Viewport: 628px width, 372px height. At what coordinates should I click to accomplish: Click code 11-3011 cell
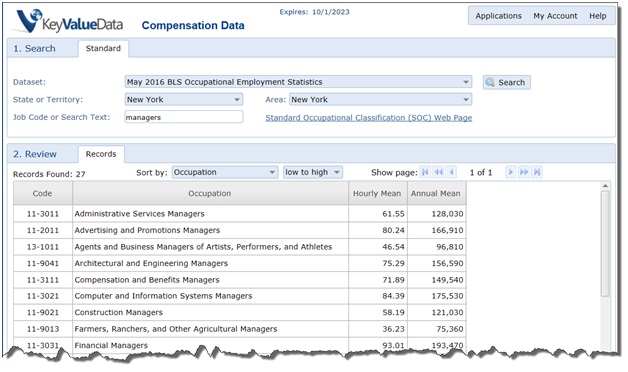pos(43,214)
